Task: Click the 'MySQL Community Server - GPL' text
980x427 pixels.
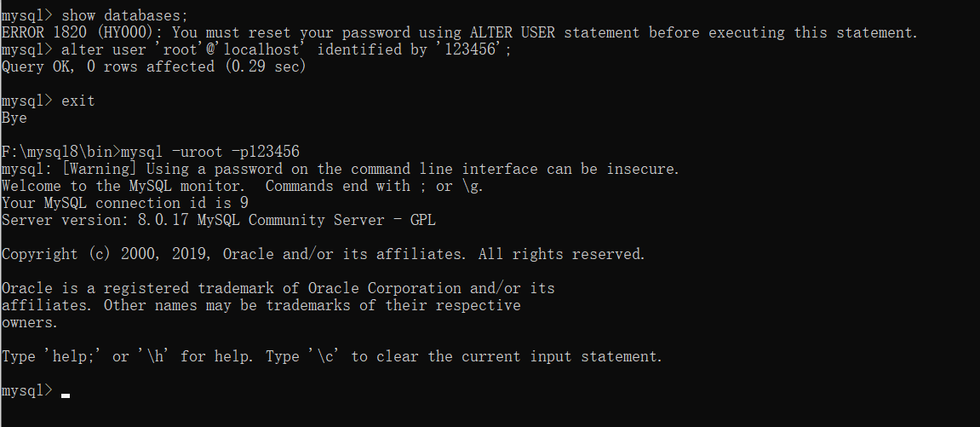Action: click(317, 220)
